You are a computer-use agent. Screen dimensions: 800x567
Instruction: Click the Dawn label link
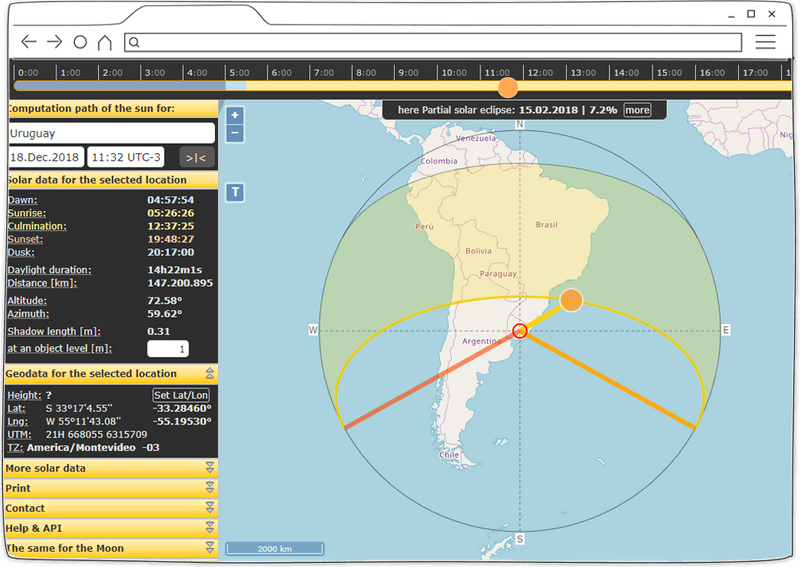pos(22,200)
